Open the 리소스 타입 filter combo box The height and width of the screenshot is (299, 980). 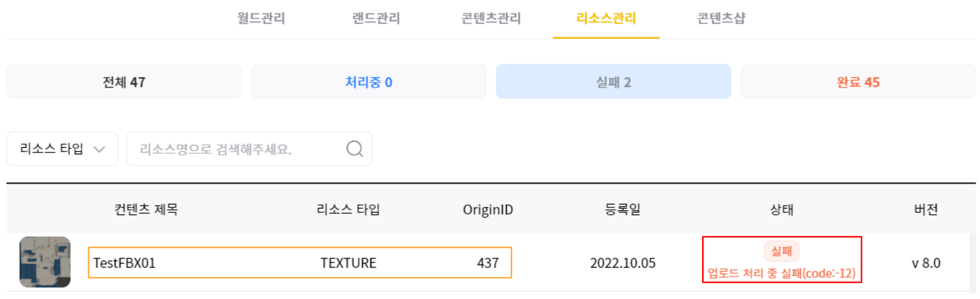[62, 149]
